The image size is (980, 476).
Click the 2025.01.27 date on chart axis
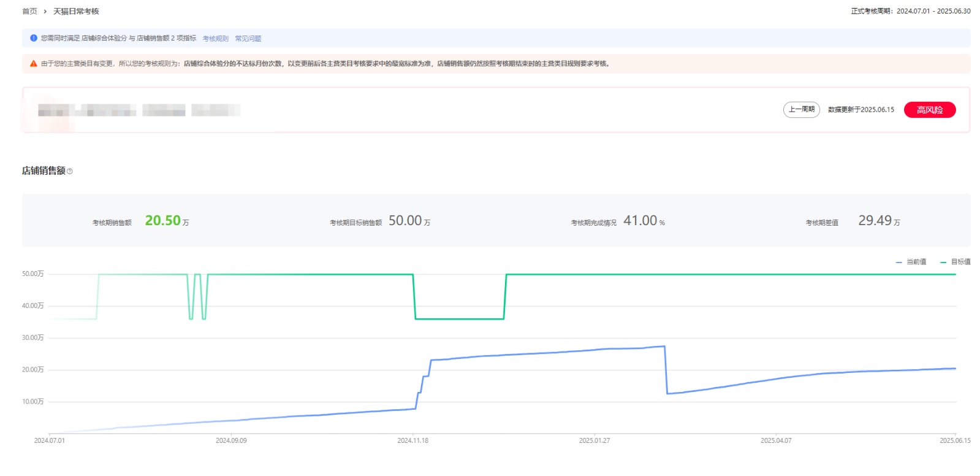[x=594, y=440]
